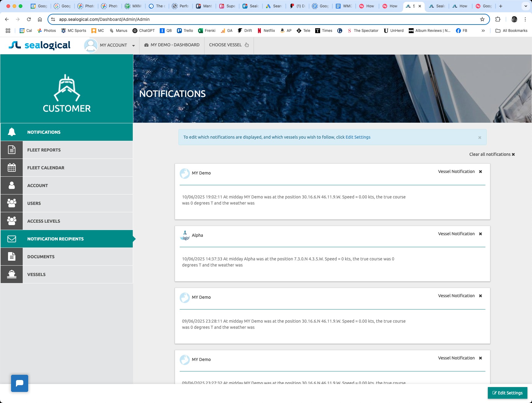
Task: Open a new browser tab
Action: pyautogui.click(x=501, y=6)
